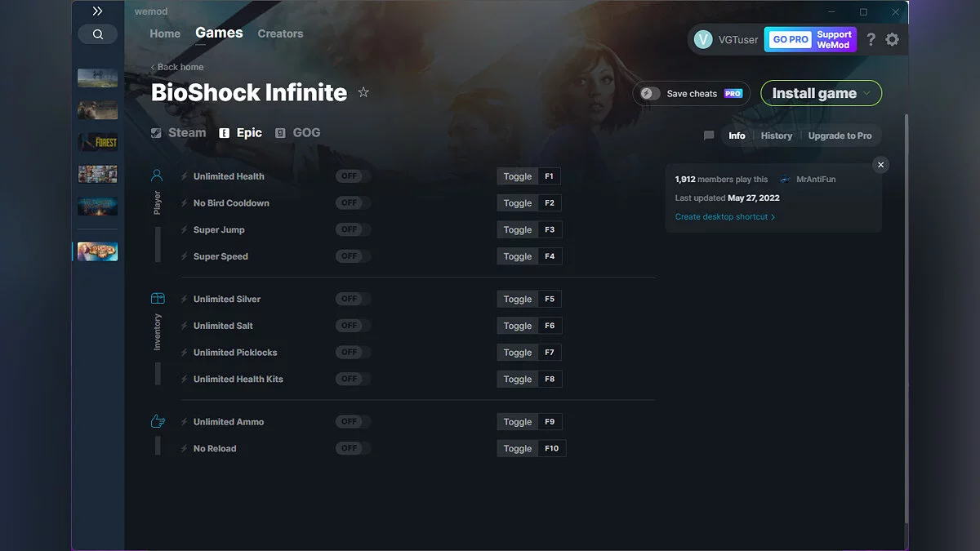980x551 pixels.
Task: Click the help question mark icon
Action: coord(871,39)
